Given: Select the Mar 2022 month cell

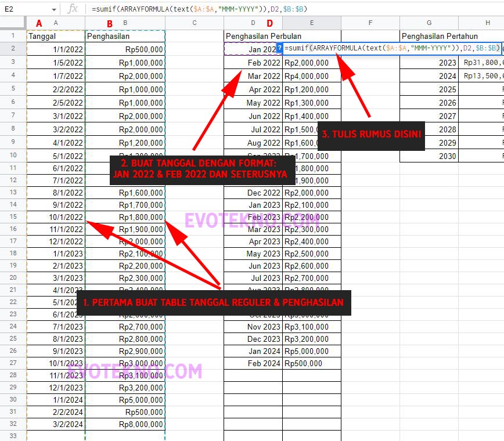Looking at the screenshot, I should pos(253,76).
